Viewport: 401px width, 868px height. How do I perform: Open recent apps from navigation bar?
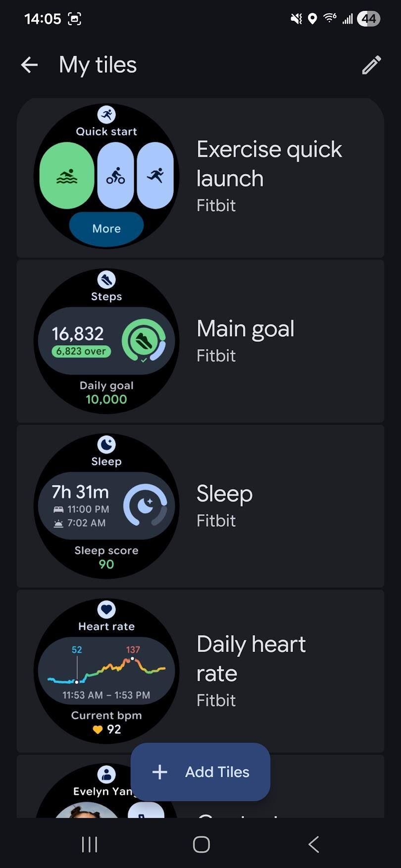pyautogui.click(x=90, y=844)
